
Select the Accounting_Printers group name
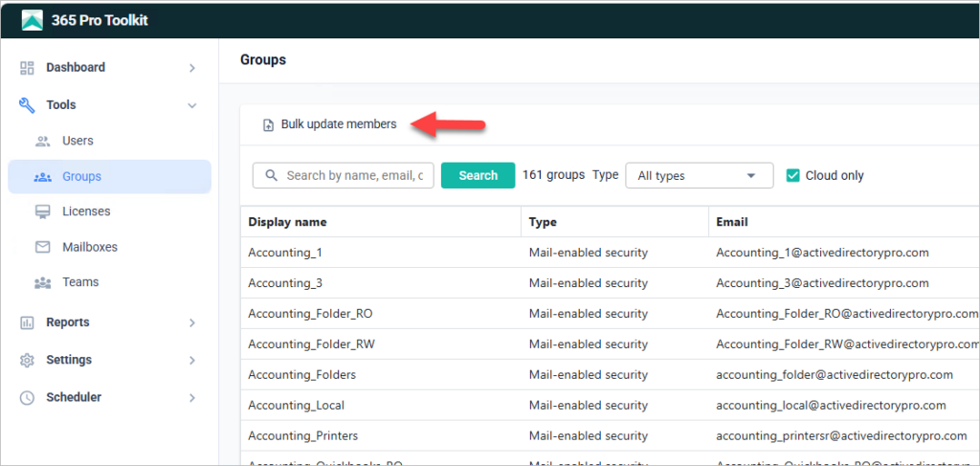coord(303,436)
